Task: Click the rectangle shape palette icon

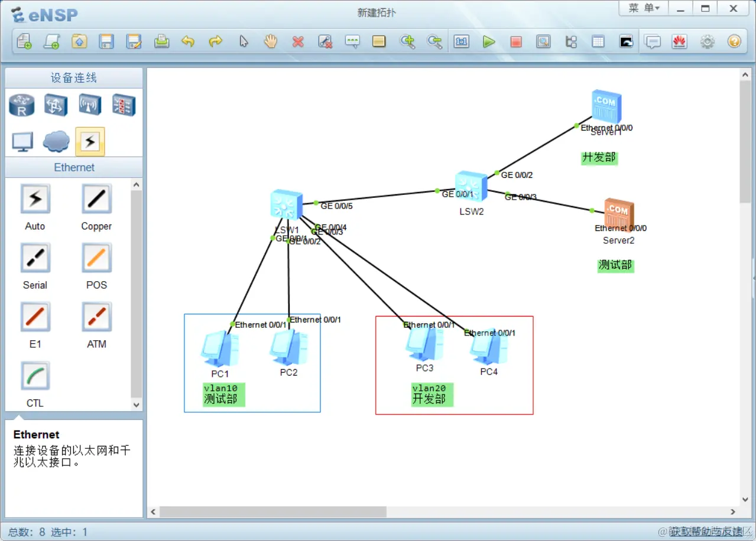Action: pos(379,41)
